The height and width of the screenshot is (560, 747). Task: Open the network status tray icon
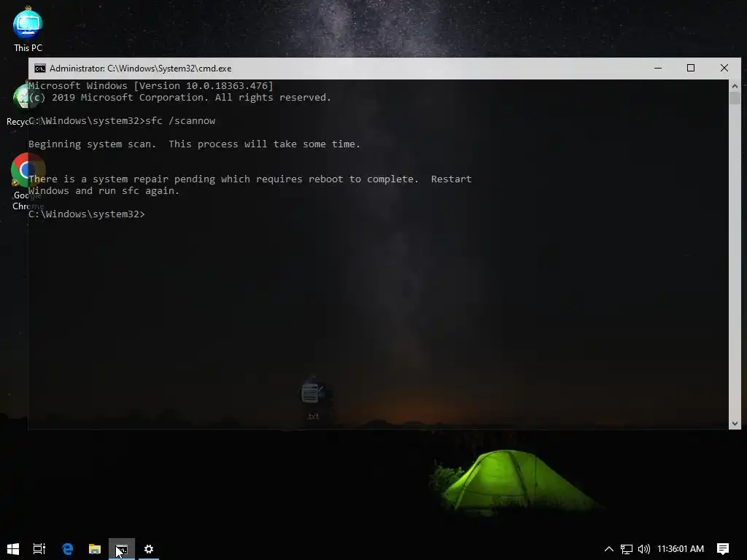[627, 549]
